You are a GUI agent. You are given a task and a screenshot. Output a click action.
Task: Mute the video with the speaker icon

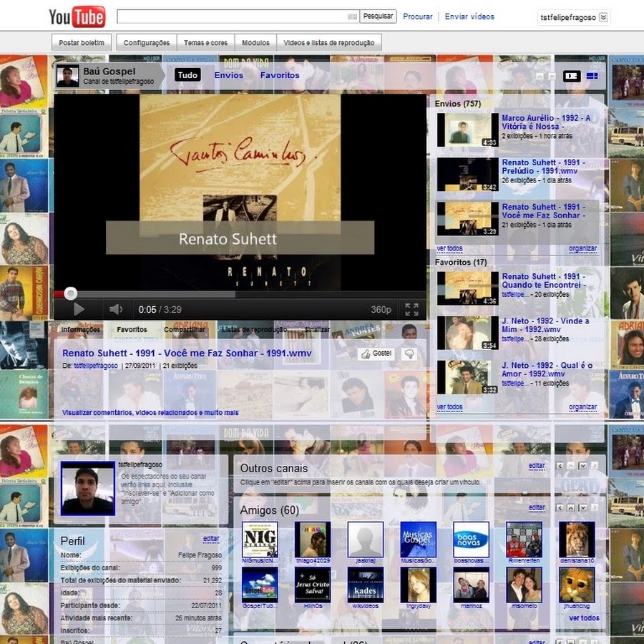click(116, 309)
